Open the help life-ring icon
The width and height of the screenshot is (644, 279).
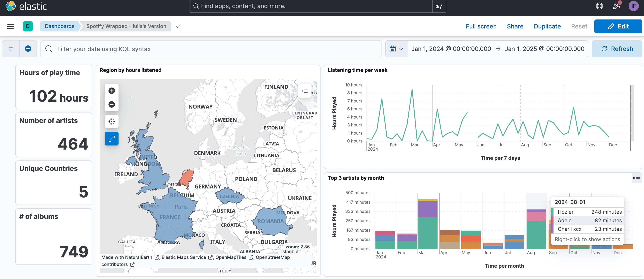[599, 6]
